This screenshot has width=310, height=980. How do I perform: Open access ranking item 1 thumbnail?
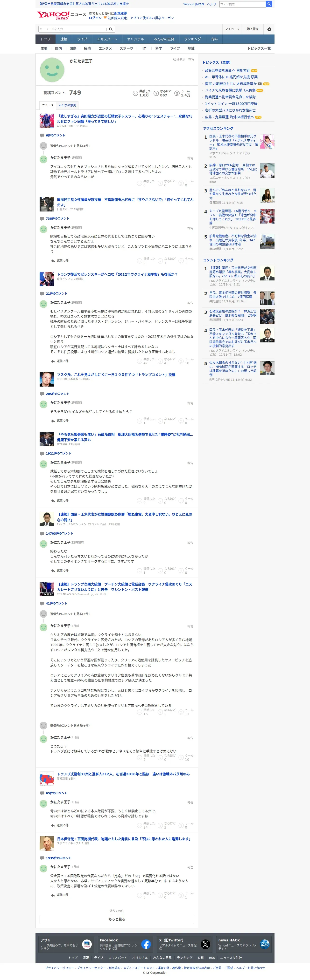click(x=267, y=142)
